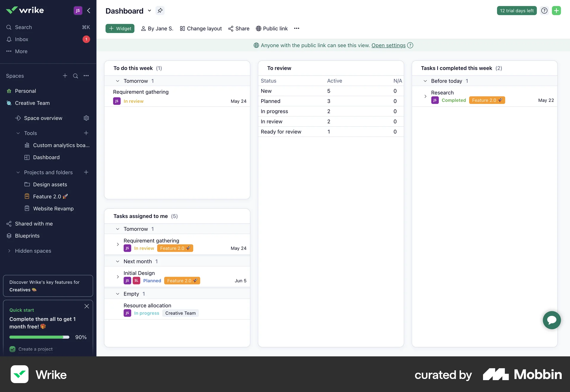Open the dashboard overflow ellipsis menu

(x=297, y=28)
